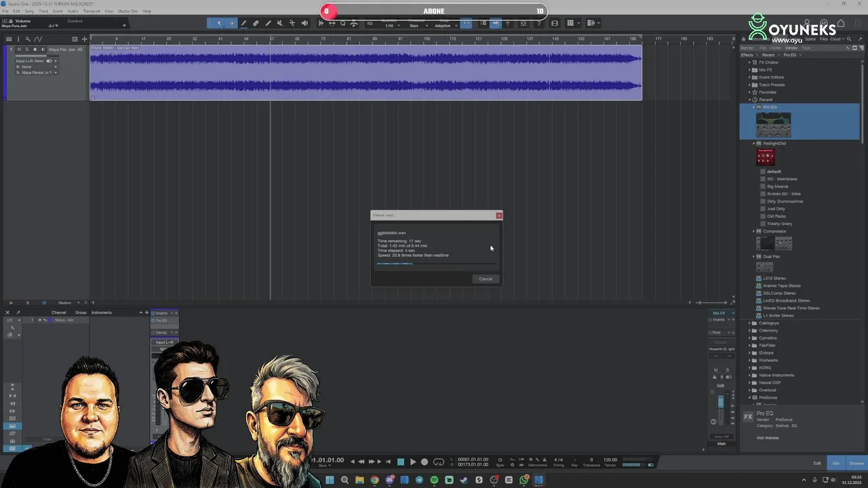Expand the FX Chains folder
Viewport: 868px width, 488px height.
(749, 62)
